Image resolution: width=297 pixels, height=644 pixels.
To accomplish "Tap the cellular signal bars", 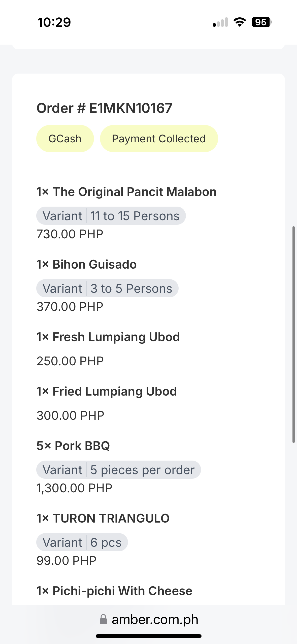I will pos(220,22).
